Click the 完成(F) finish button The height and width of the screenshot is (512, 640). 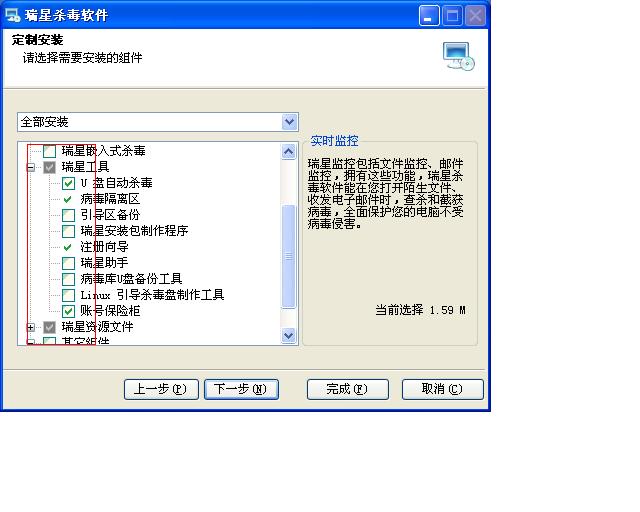point(347,389)
